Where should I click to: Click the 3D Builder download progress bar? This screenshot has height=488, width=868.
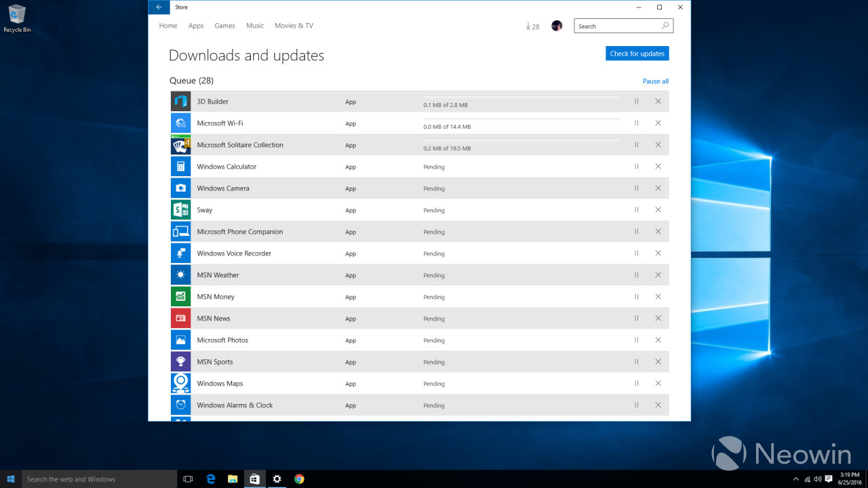point(521,98)
